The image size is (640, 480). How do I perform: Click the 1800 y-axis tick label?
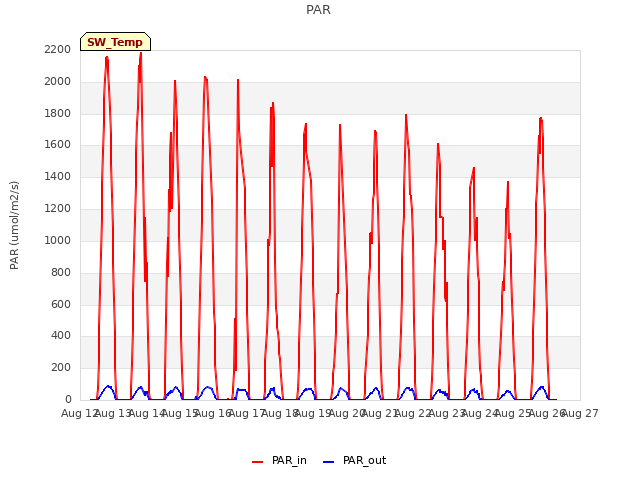(x=58, y=113)
